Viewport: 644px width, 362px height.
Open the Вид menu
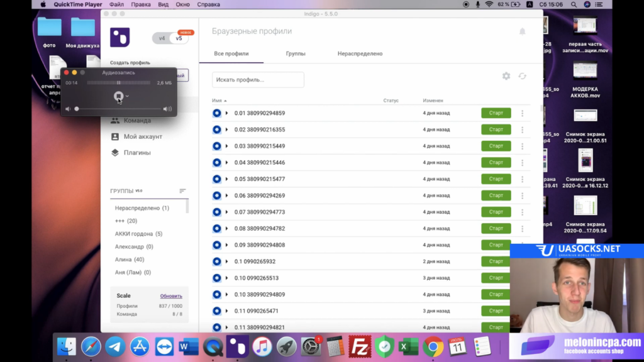(x=163, y=4)
